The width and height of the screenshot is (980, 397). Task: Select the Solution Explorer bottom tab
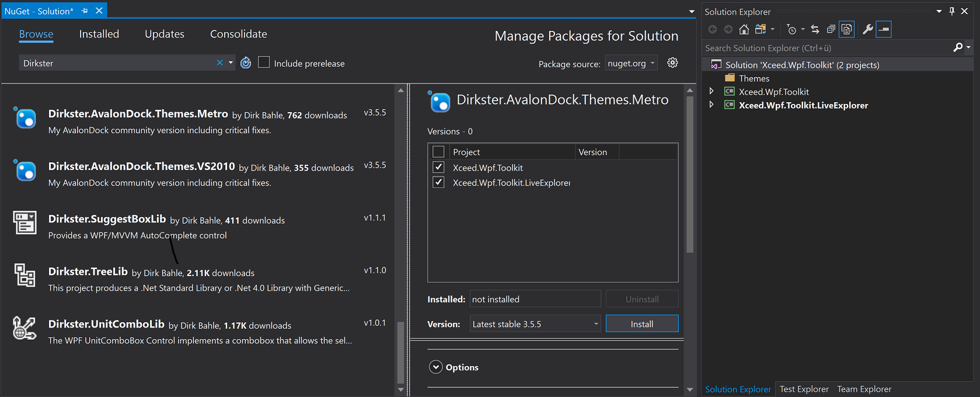pyautogui.click(x=738, y=389)
